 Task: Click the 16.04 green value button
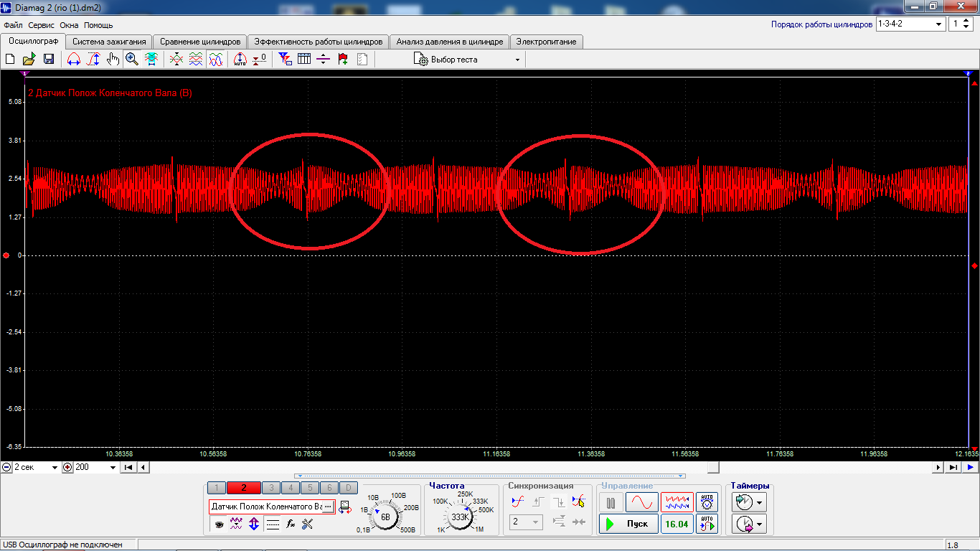pyautogui.click(x=677, y=524)
